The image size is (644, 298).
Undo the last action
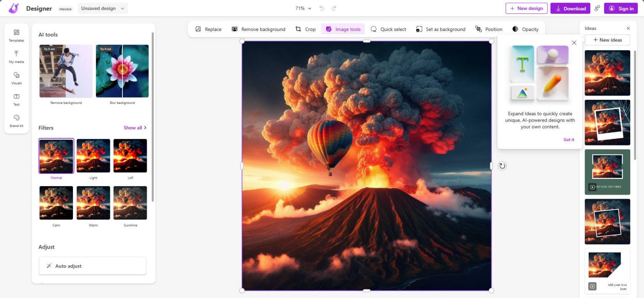321,8
